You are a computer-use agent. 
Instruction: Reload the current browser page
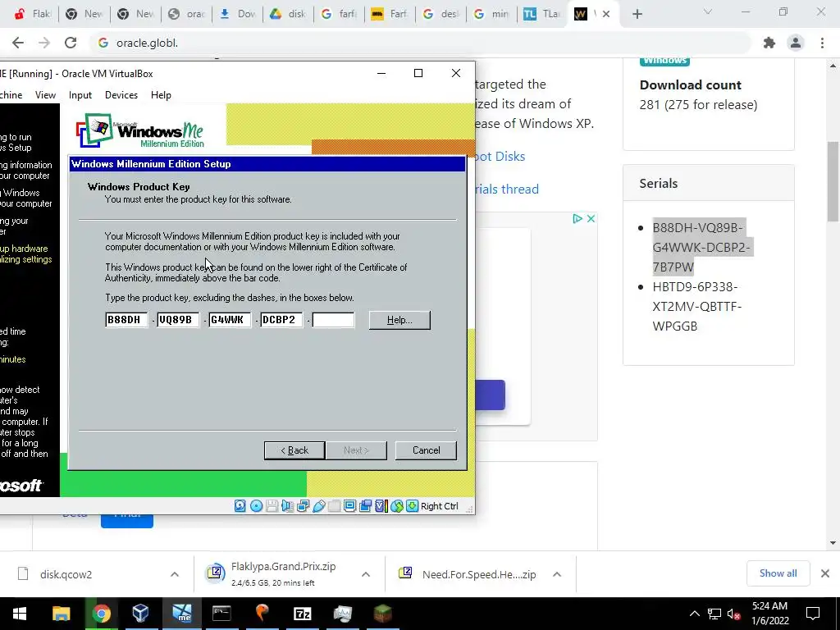(71, 43)
